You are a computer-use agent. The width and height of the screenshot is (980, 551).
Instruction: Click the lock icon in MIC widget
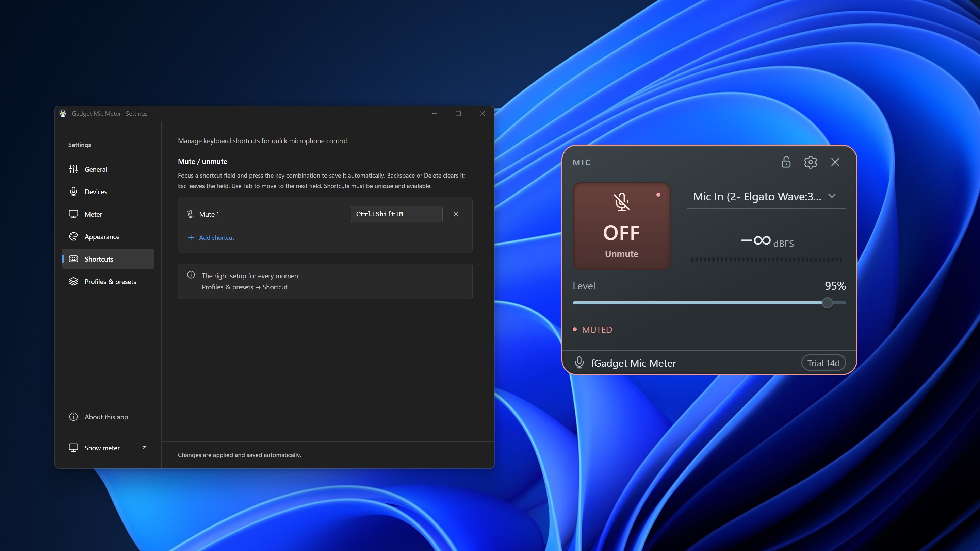(x=786, y=162)
